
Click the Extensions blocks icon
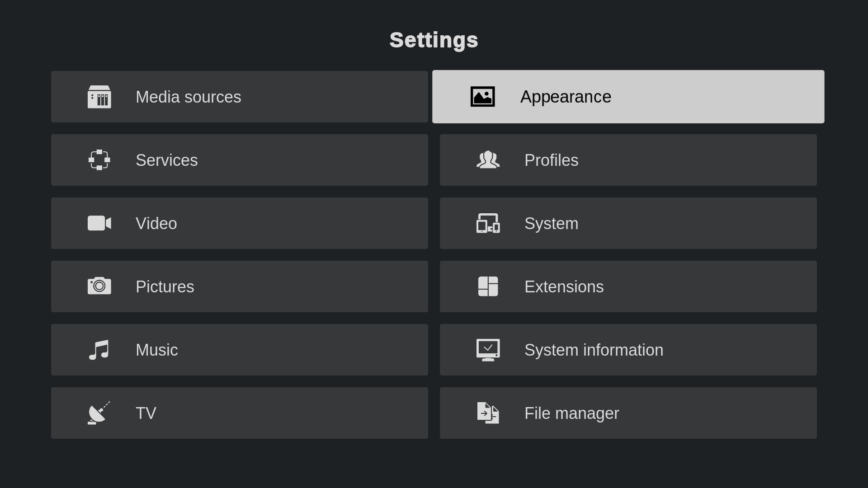coord(488,286)
